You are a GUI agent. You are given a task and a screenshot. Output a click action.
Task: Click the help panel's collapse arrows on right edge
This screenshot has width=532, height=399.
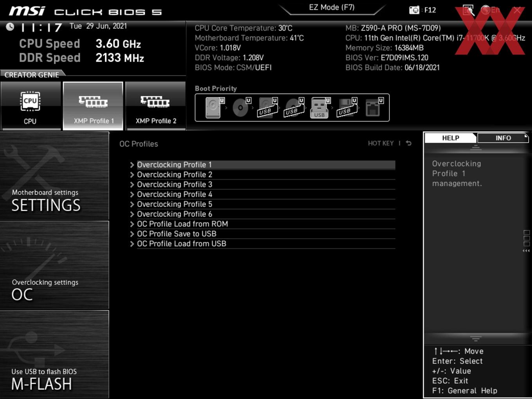click(x=526, y=251)
